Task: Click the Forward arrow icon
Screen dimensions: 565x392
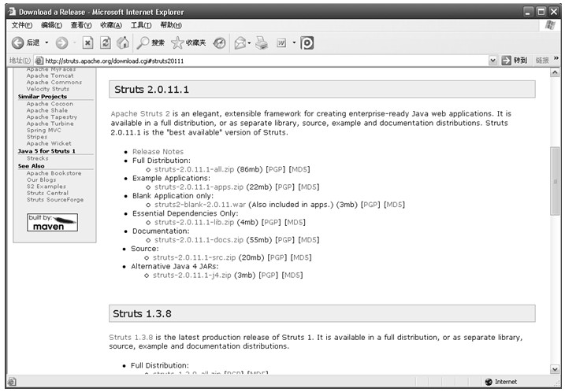Action: point(61,43)
